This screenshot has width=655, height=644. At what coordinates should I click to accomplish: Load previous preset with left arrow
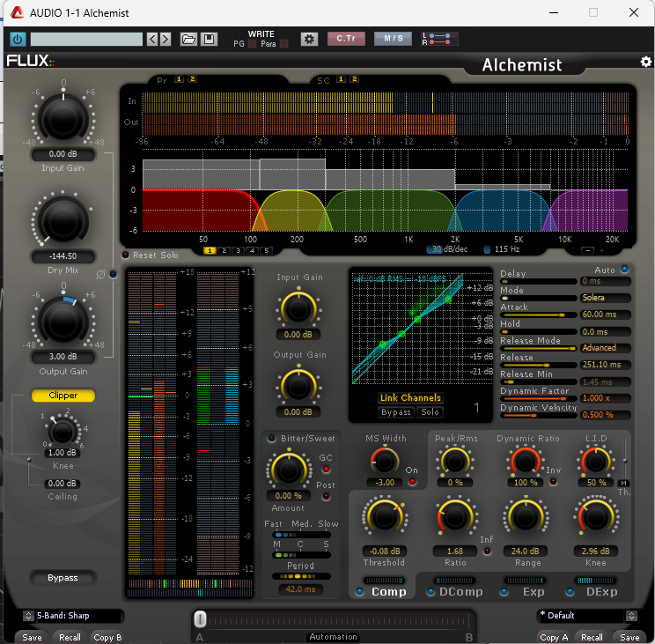click(152, 40)
